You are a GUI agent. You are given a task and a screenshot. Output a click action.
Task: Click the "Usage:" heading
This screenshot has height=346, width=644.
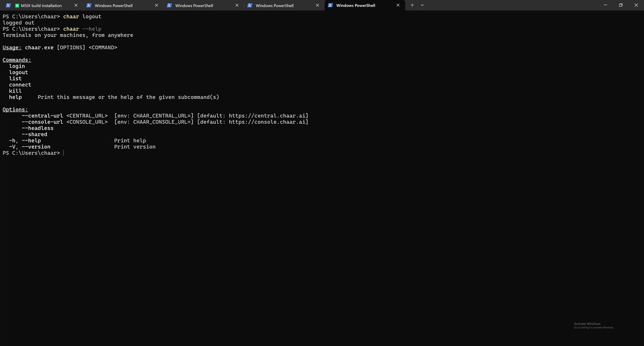click(12, 47)
